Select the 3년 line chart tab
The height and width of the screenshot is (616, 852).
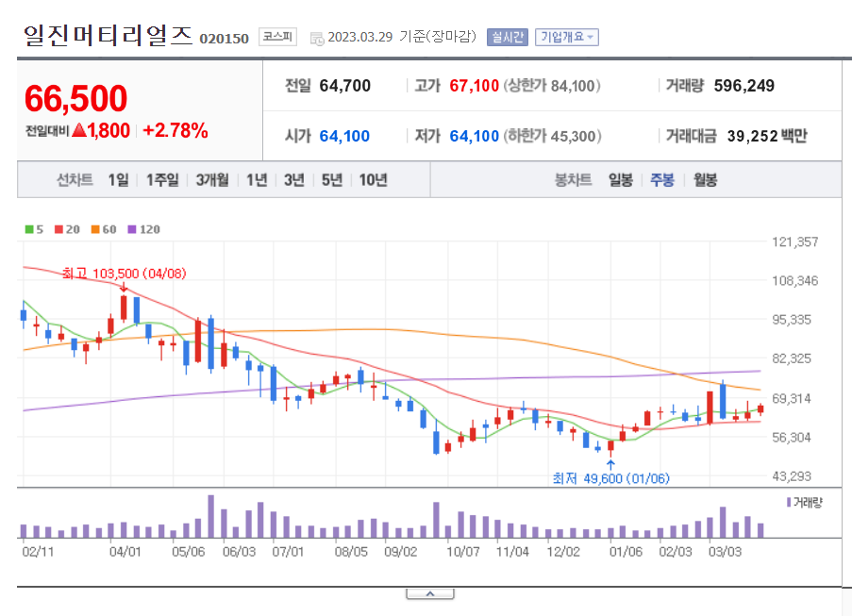[294, 180]
